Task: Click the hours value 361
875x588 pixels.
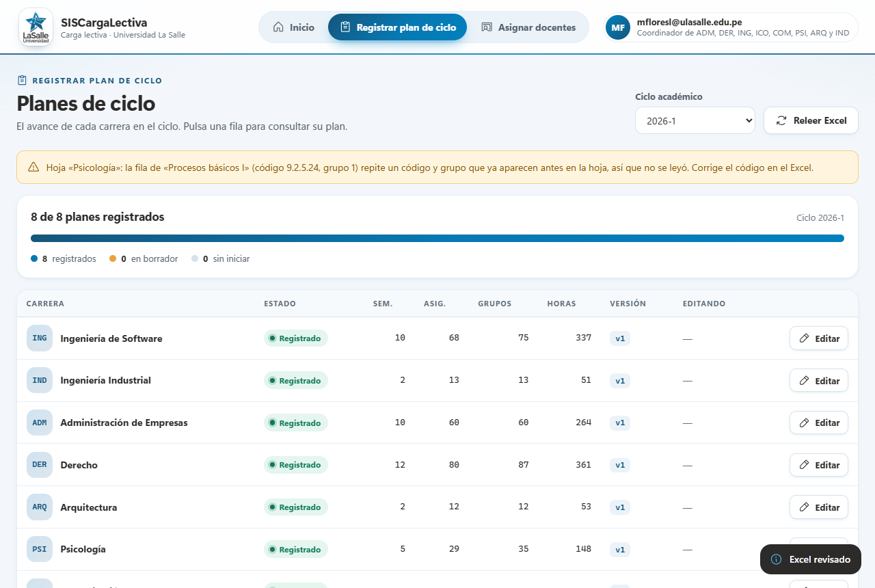Action: click(x=583, y=465)
